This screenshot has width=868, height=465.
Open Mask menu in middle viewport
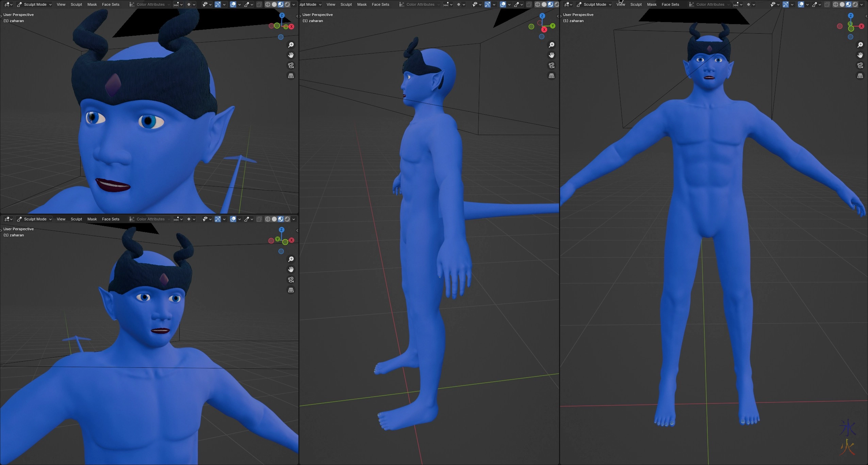pos(362,4)
